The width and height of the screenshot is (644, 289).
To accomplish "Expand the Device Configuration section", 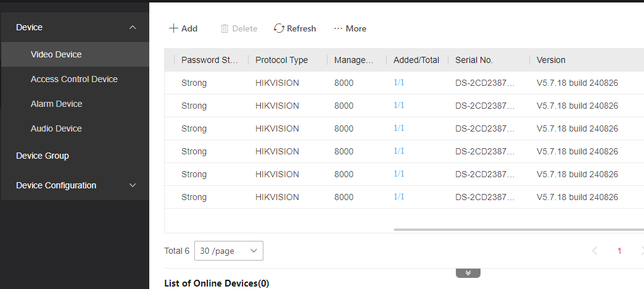I will click(x=133, y=185).
